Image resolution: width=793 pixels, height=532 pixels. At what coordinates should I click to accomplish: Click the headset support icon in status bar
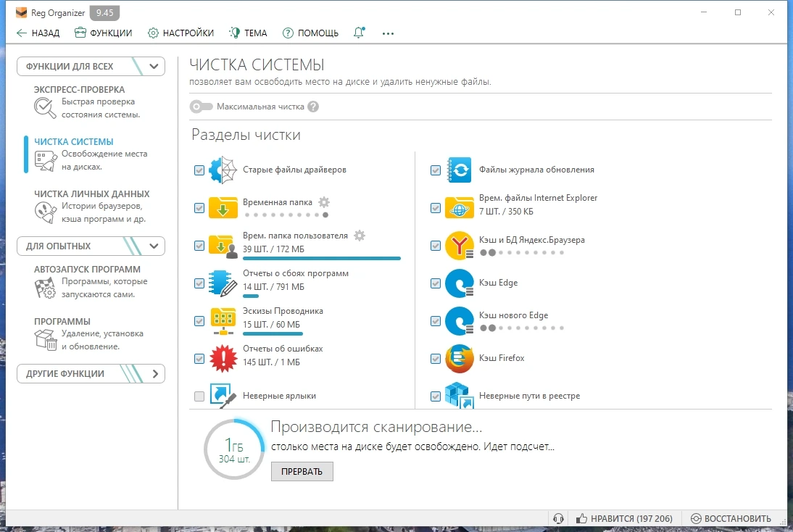click(x=558, y=518)
